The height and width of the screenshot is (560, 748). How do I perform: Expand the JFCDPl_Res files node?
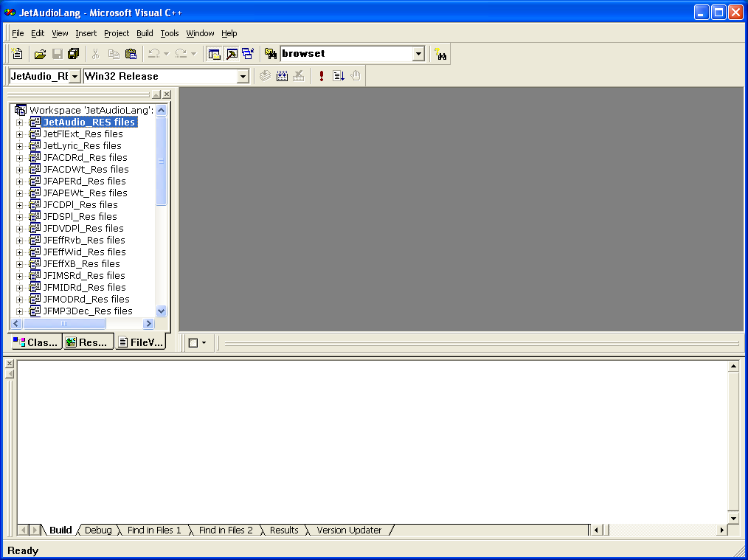[20, 205]
